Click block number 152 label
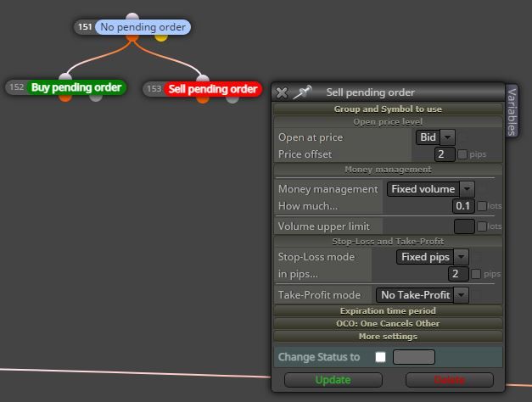This screenshot has height=402, width=532. coord(17,87)
